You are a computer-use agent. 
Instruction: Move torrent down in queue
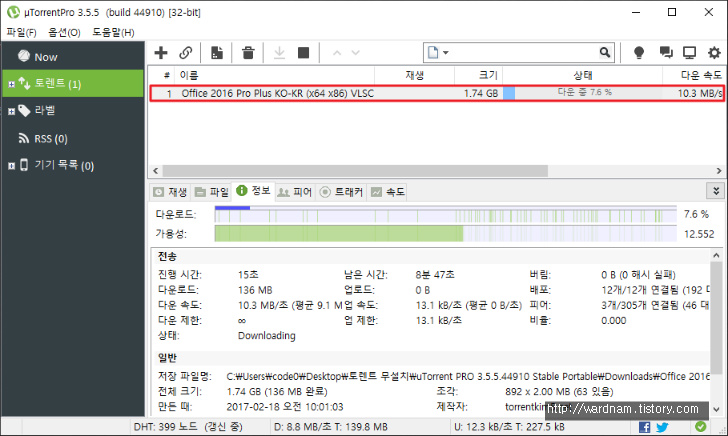pyautogui.click(x=356, y=53)
